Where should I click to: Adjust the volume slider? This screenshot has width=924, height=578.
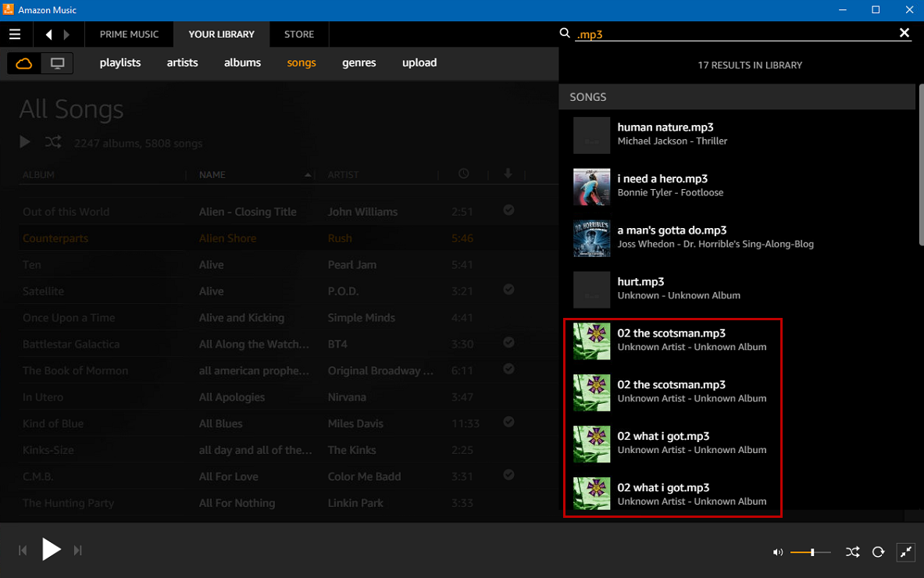click(811, 552)
